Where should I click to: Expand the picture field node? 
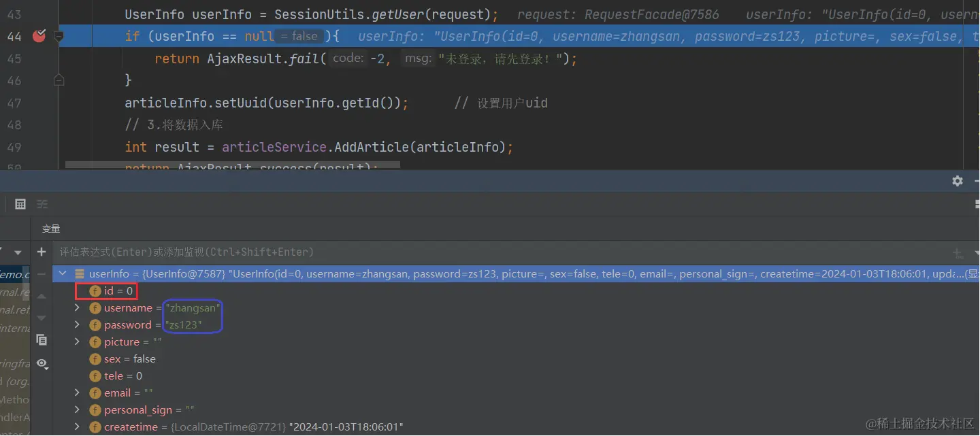pyautogui.click(x=77, y=342)
